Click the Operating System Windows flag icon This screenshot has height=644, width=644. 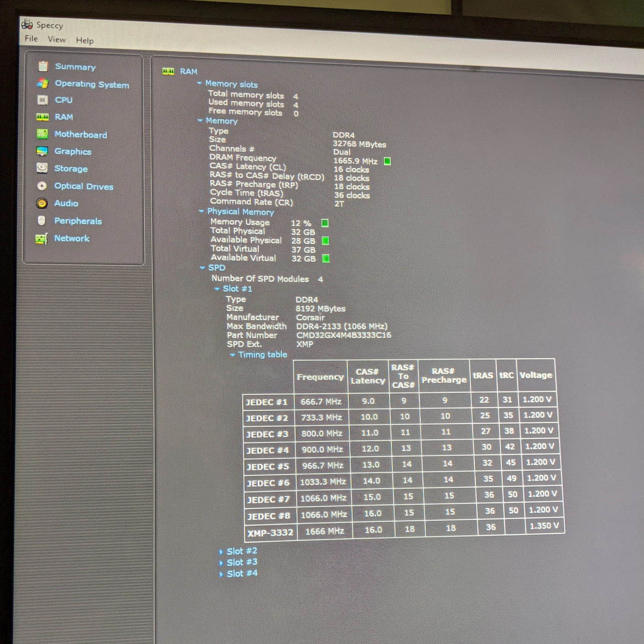click(43, 83)
